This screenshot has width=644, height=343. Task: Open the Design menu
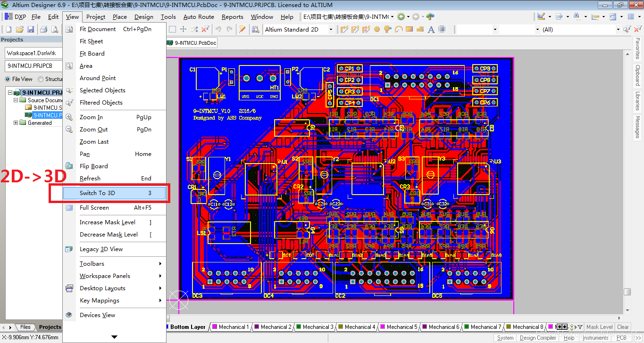pos(143,16)
